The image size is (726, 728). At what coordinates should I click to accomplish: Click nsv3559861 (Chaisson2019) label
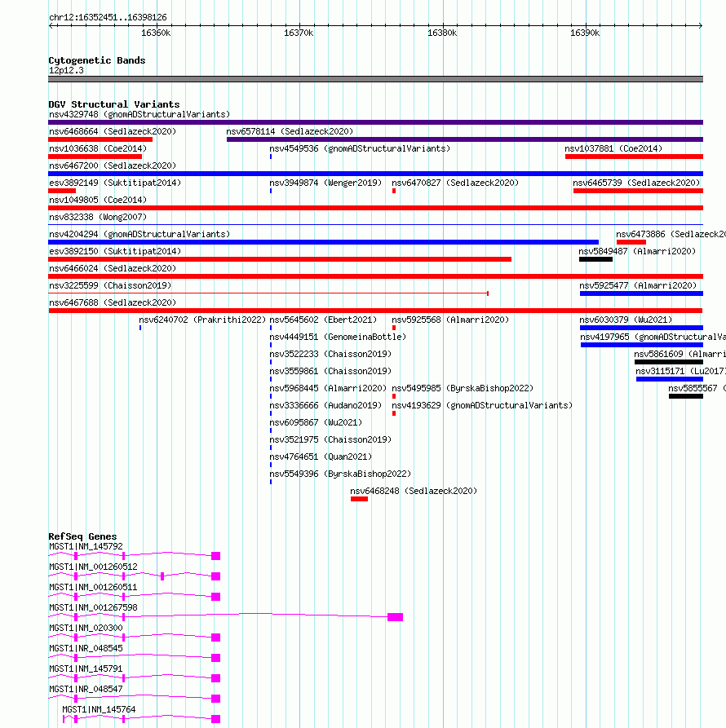[x=330, y=372]
